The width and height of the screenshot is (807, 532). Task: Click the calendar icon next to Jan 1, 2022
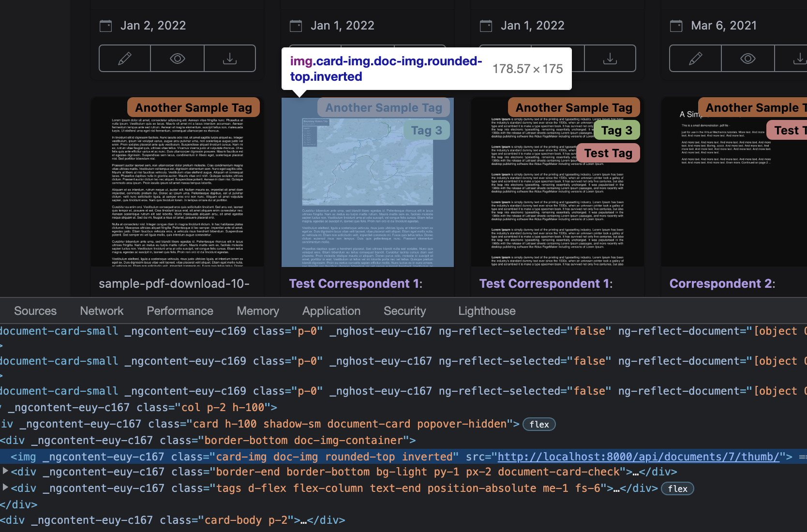(295, 25)
